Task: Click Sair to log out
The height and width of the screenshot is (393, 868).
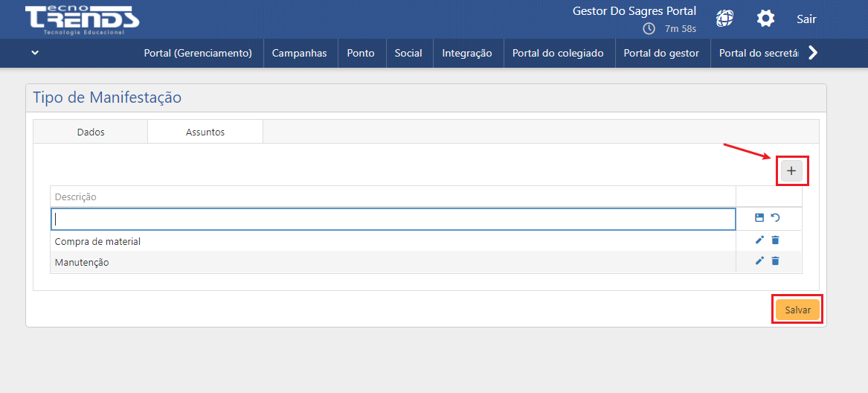Action: coord(806,19)
